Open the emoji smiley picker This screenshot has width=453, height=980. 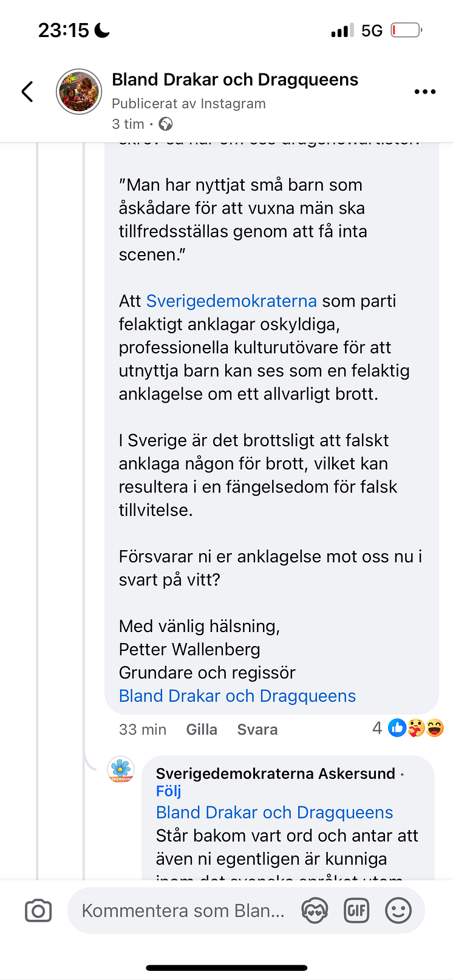click(x=398, y=911)
